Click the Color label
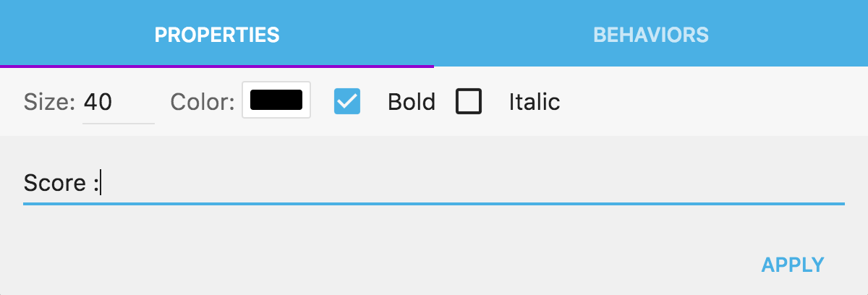868x295 pixels. pos(203,102)
